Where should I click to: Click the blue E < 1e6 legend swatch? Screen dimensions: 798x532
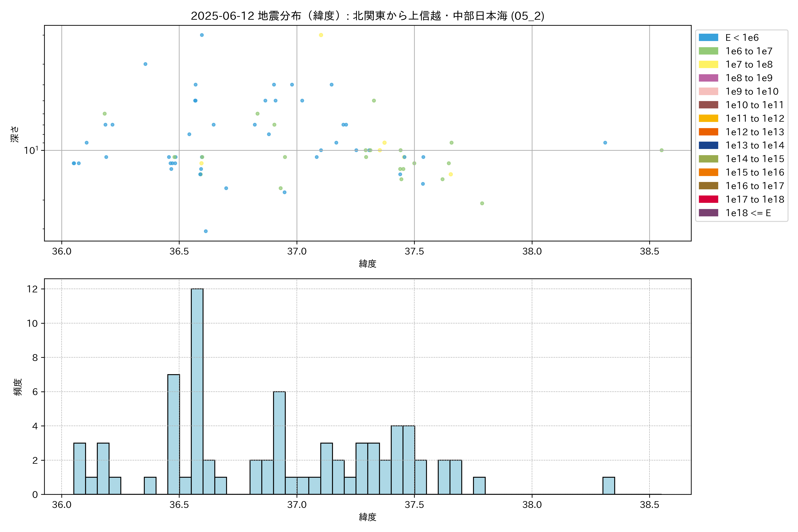point(708,38)
